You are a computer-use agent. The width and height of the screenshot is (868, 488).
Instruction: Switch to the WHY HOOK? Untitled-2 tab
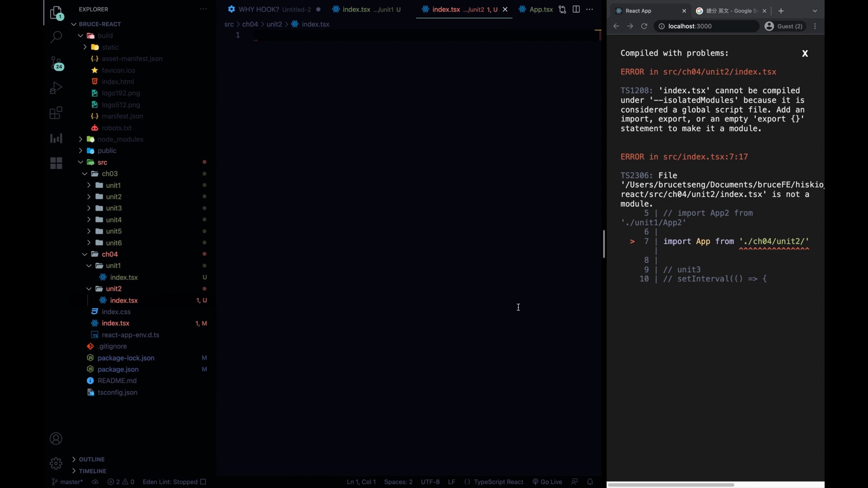pos(270,9)
